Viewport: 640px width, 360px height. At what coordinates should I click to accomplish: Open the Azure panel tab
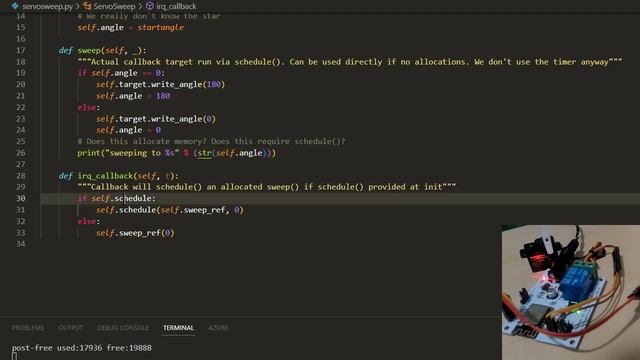tap(218, 328)
